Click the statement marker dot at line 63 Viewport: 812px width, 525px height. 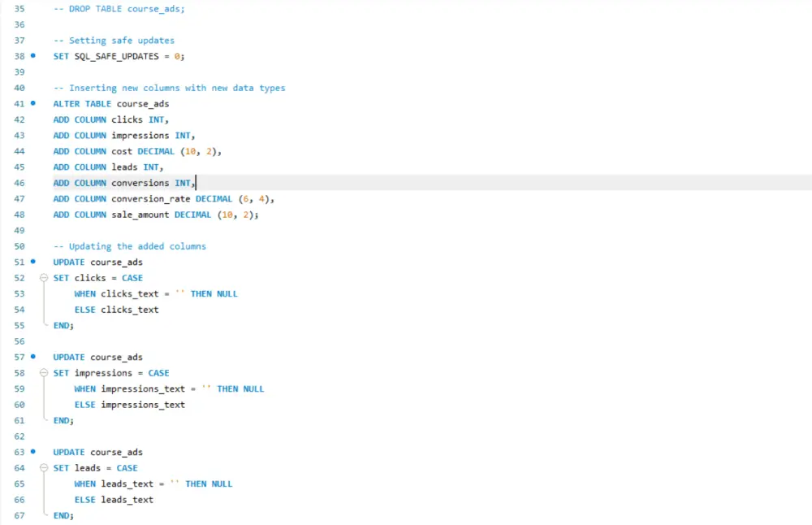tap(33, 451)
